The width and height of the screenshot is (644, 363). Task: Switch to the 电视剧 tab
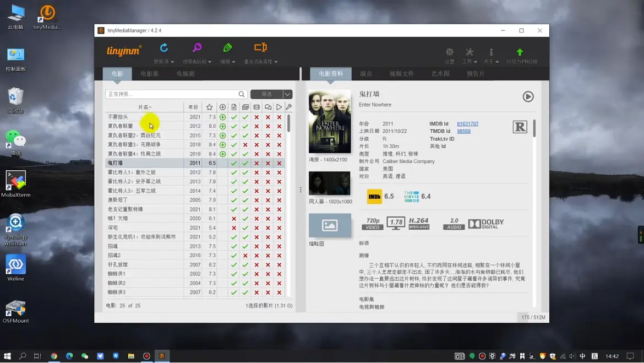[x=185, y=74]
